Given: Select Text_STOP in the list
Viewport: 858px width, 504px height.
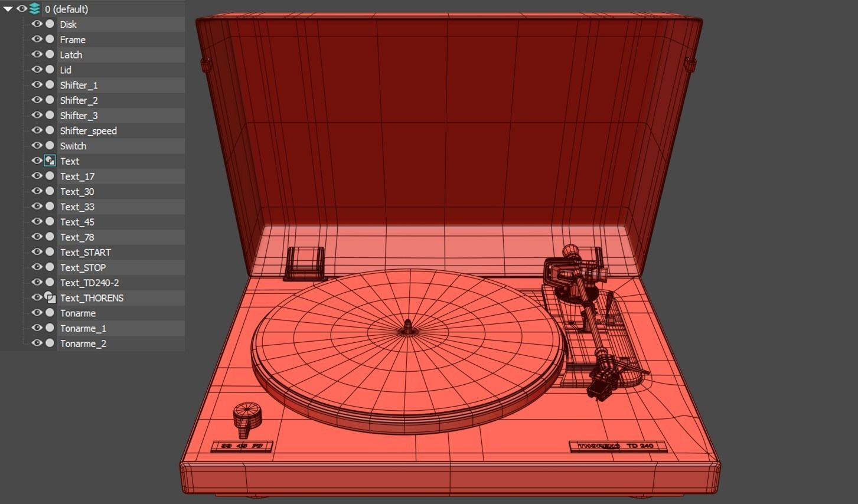Looking at the screenshot, I should (x=83, y=268).
